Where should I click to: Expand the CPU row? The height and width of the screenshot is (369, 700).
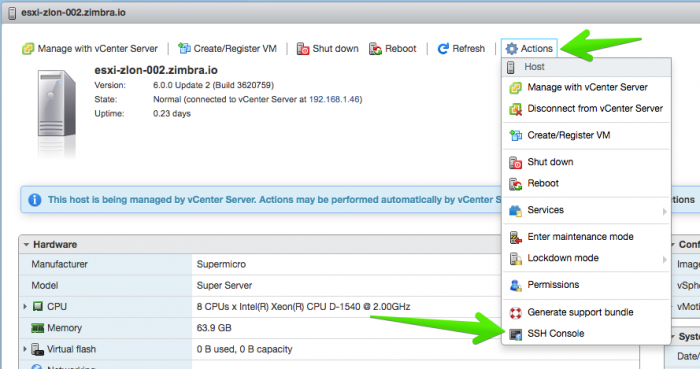pyautogui.click(x=25, y=307)
